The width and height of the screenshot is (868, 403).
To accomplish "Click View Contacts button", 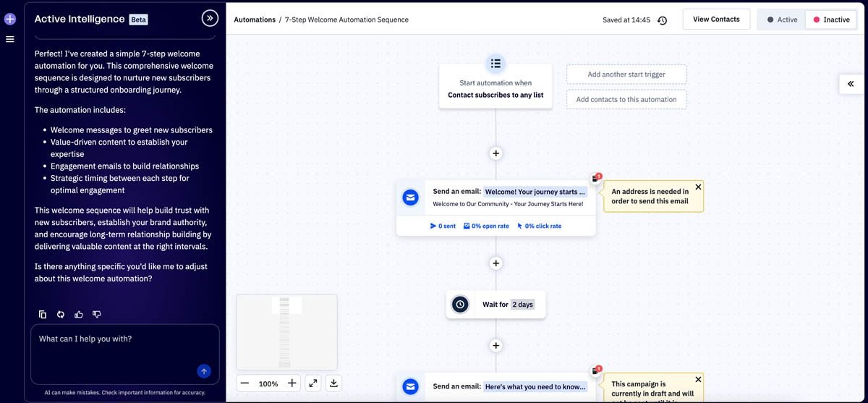I will pyautogui.click(x=716, y=20).
